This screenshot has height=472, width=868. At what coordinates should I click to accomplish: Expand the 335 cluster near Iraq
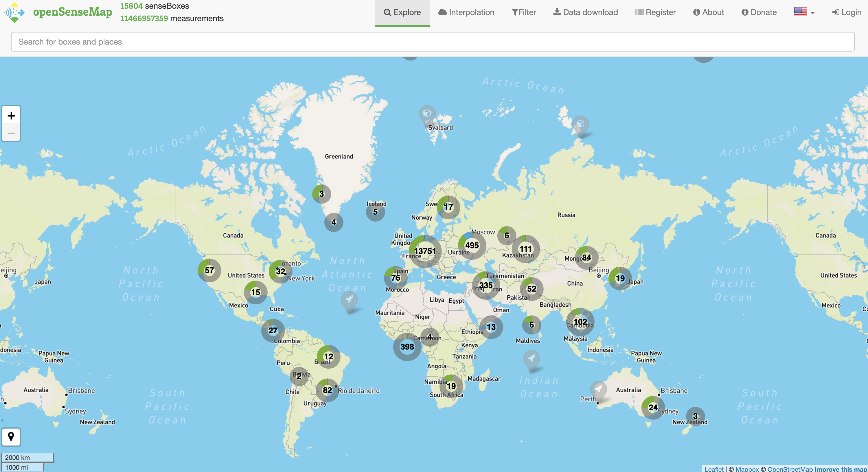486,286
